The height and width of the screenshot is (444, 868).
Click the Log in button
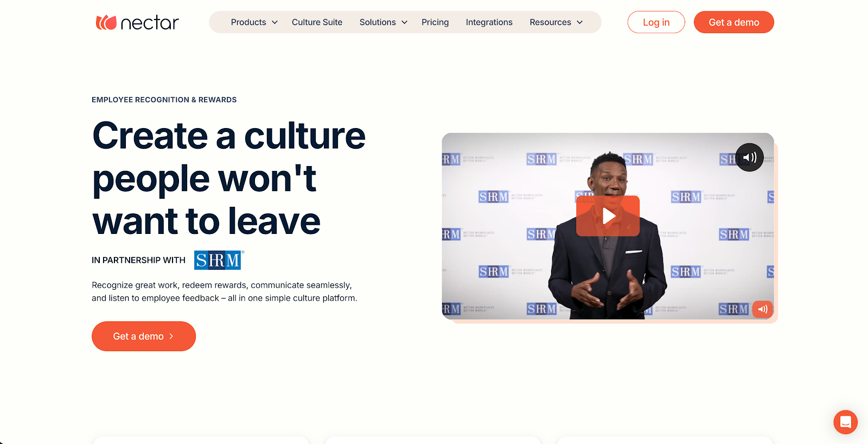pos(656,22)
